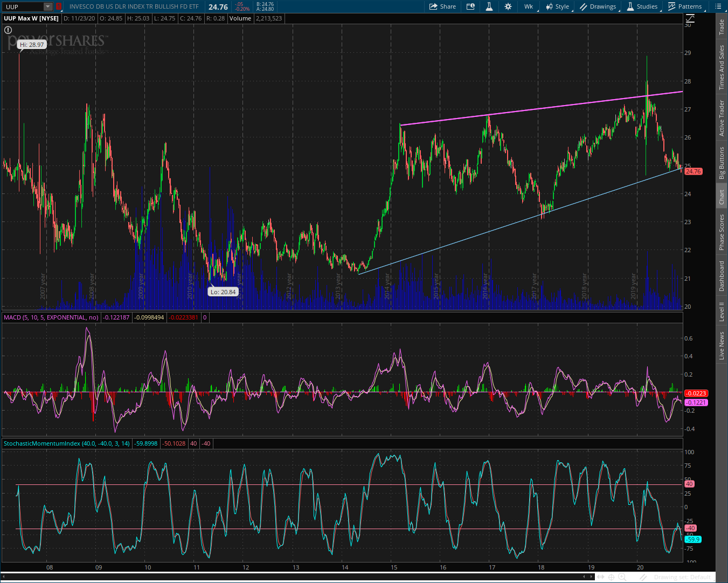Click the -59.8998 SMI value in header

point(146,443)
